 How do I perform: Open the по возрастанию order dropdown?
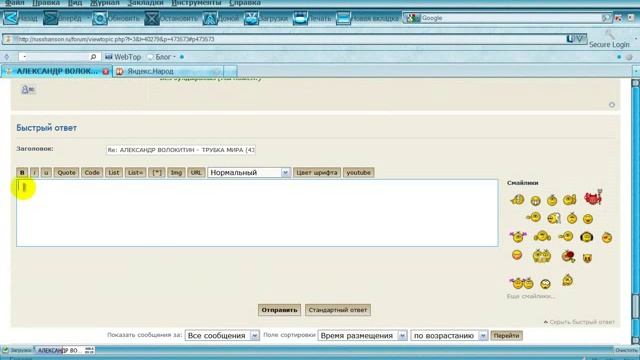(x=449, y=336)
